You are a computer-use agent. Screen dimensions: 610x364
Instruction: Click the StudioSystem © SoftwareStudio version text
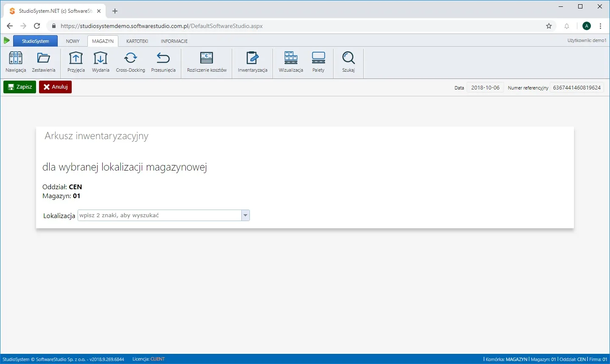click(x=63, y=359)
